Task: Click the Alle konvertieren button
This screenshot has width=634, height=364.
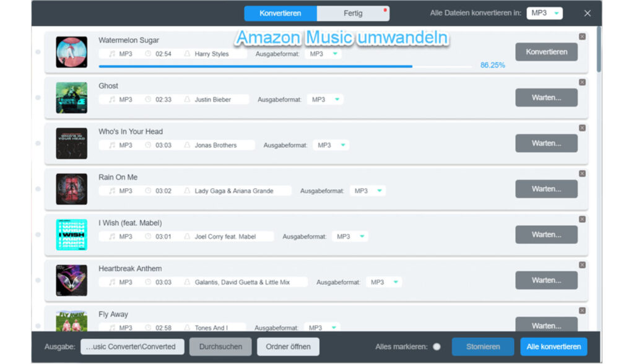Action: coord(554,347)
